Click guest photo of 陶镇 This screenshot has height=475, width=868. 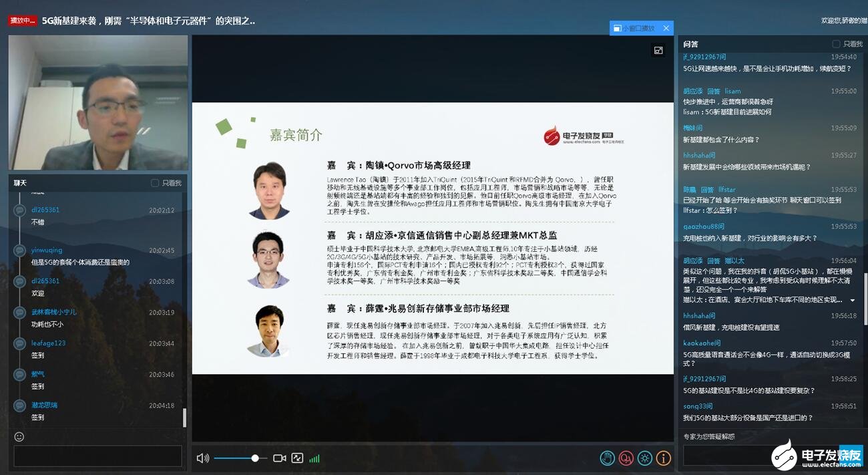269,190
